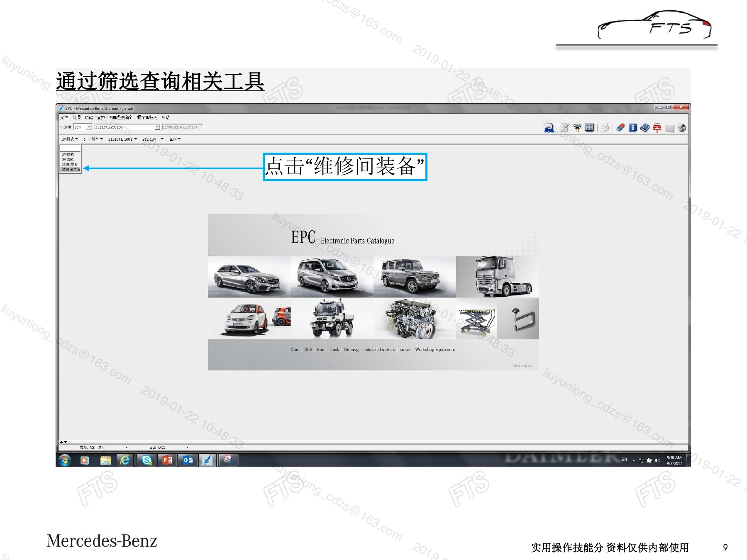Select SA模式 in the mode list
Viewport: 747px width, 560px height.
70,159
